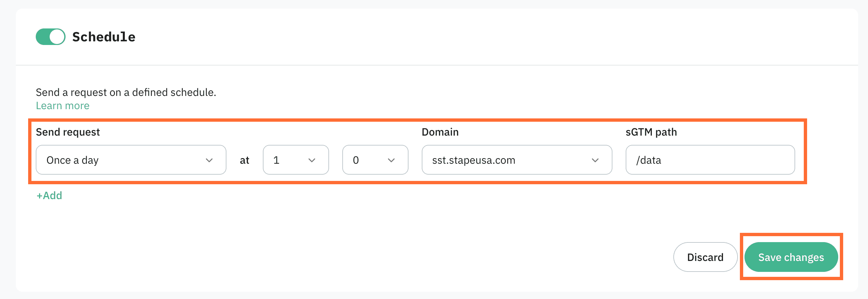This screenshot has height=299, width=868.
Task: Open the Domain dropdown
Action: (516, 160)
